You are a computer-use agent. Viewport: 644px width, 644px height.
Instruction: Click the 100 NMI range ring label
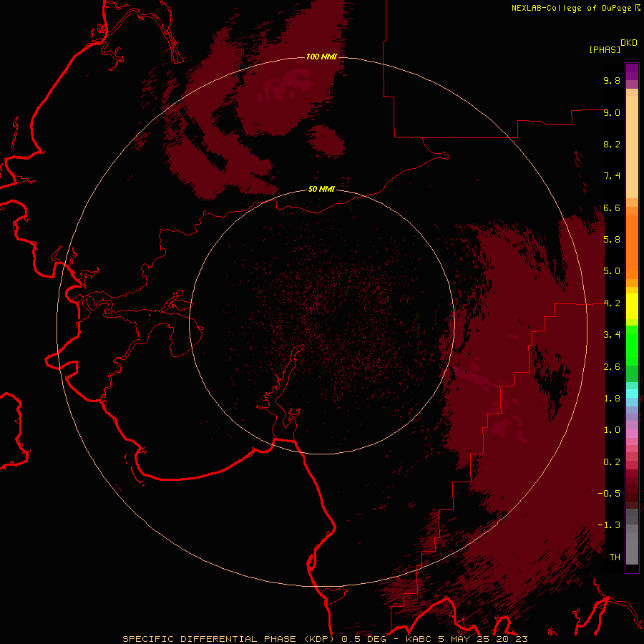[321, 57]
